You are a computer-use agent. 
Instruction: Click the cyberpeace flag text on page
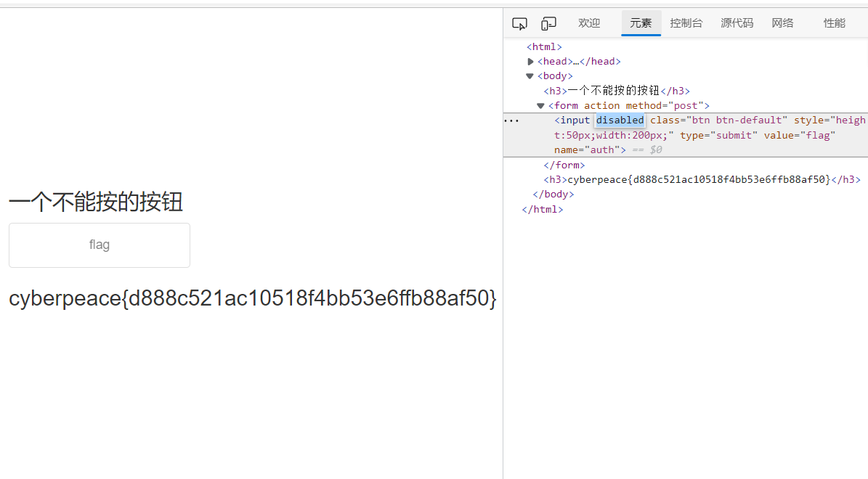pyautogui.click(x=253, y=298)
